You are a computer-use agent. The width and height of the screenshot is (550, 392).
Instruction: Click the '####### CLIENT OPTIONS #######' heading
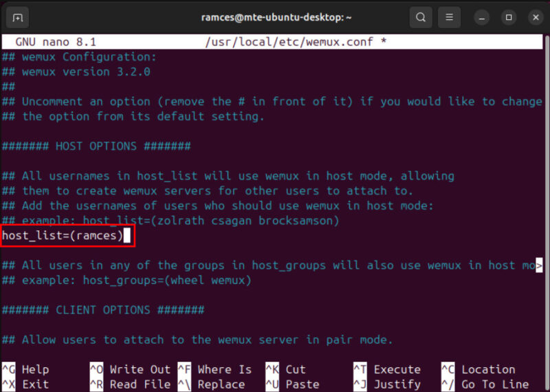coord(103,310)
